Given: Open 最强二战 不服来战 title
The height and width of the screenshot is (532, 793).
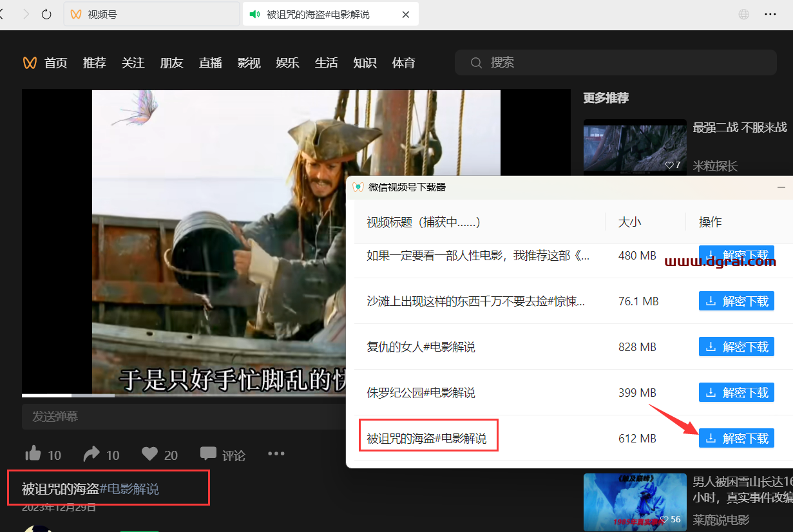Looking at the screenshot, I should (740, 128).
